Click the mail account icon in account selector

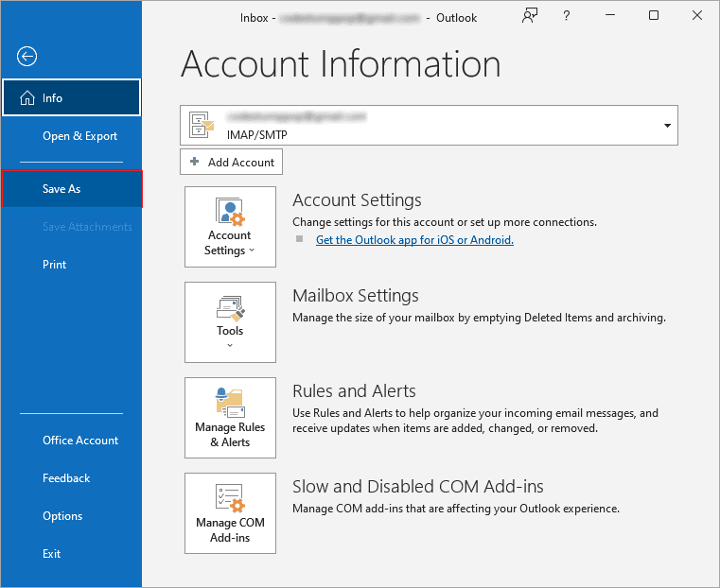(x=202, y=125)
